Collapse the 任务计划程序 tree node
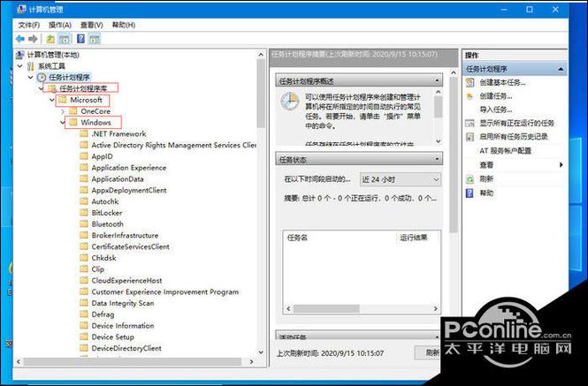The width and height of the screenshot is (588, 386). [31, 78]
